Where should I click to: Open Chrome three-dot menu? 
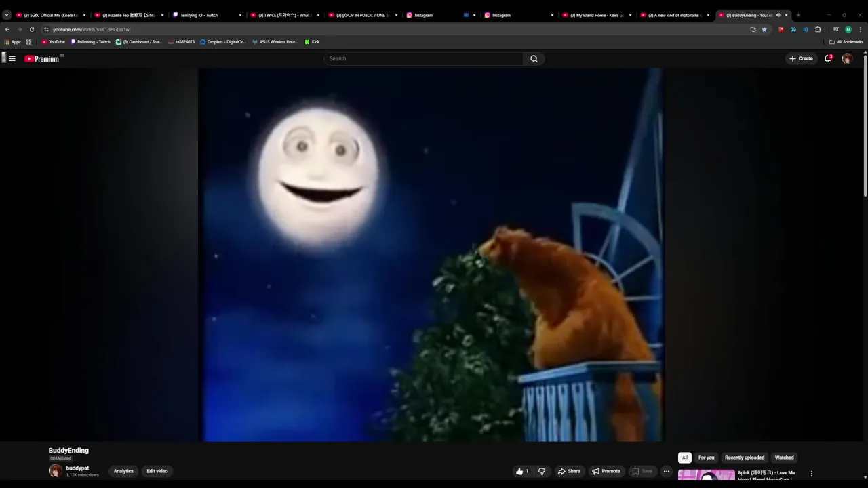pyautogui.click(x=861, y=29)
